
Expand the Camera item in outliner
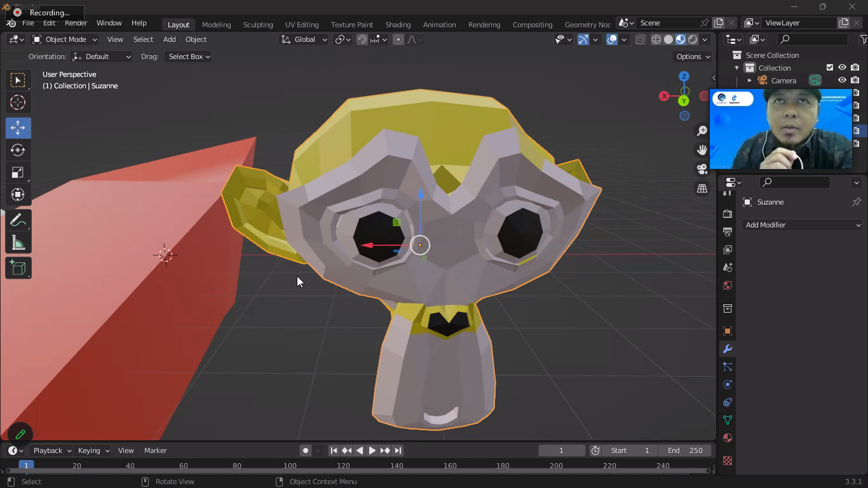pyautogui.click(x=749, y=81)
